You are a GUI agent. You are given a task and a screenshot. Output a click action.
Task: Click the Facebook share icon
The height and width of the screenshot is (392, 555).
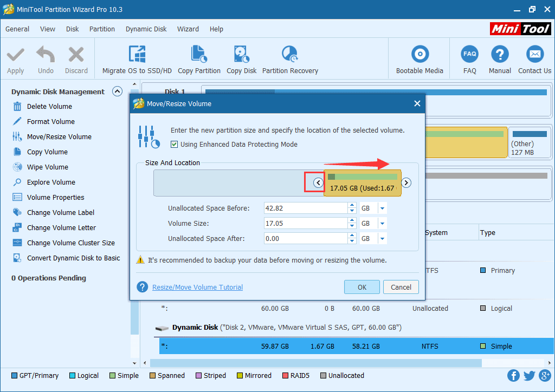click(x=513, y=375)
